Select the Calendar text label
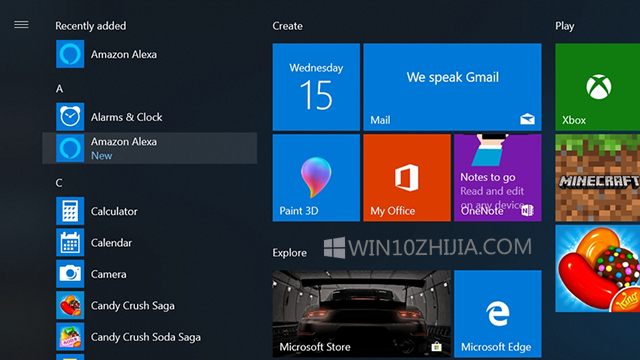This screenshot has width=640, height=360. coord(111,243)
